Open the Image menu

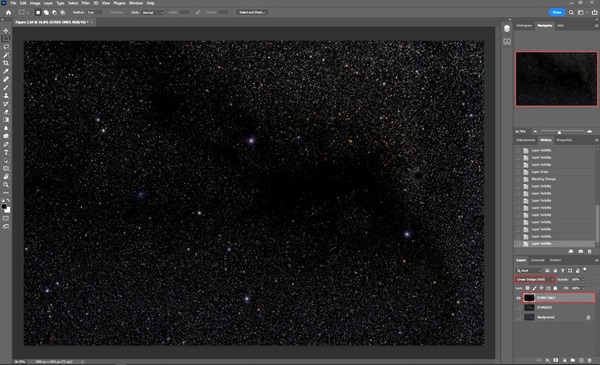tap(35, 3)
